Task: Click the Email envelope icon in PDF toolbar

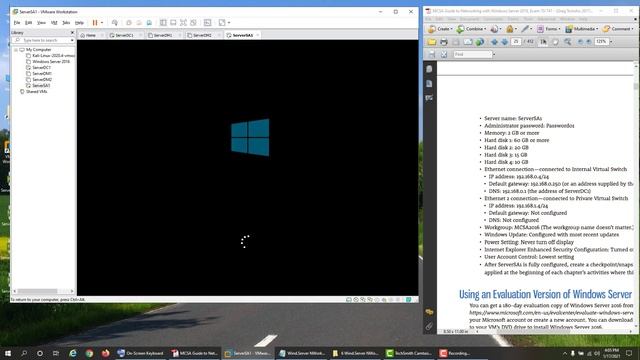Action: click(468, 42)
